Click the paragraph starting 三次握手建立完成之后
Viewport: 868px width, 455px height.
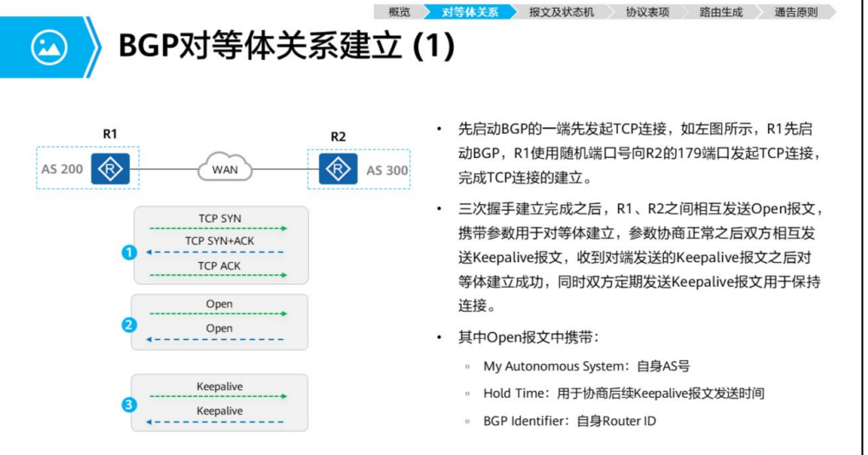click(639, 257)
